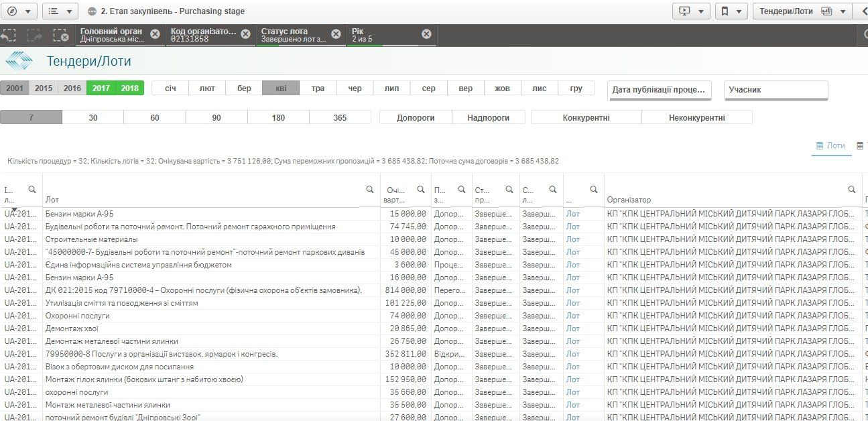Click the step back selection icon

[9, 36]
